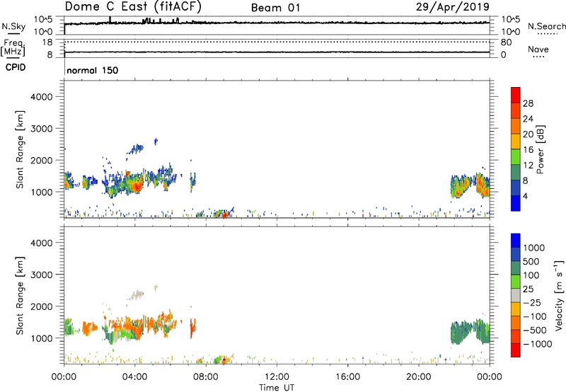Click the Slant Range label of power panel
This screenshot has width=566, height=392.
click(x=20, y=149)
